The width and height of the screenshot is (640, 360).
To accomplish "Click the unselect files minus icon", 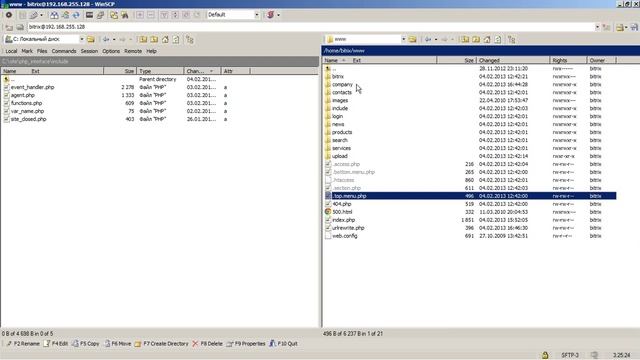I will click(x=151, y=15).
